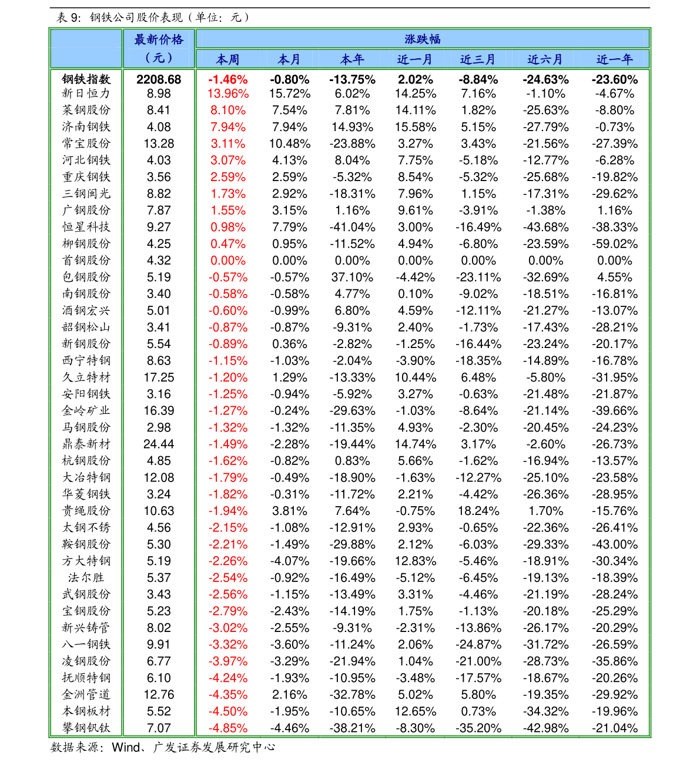Select the 安阳钢铁 row name
This screenshot has width=700, height=766.
click(86, 394)
